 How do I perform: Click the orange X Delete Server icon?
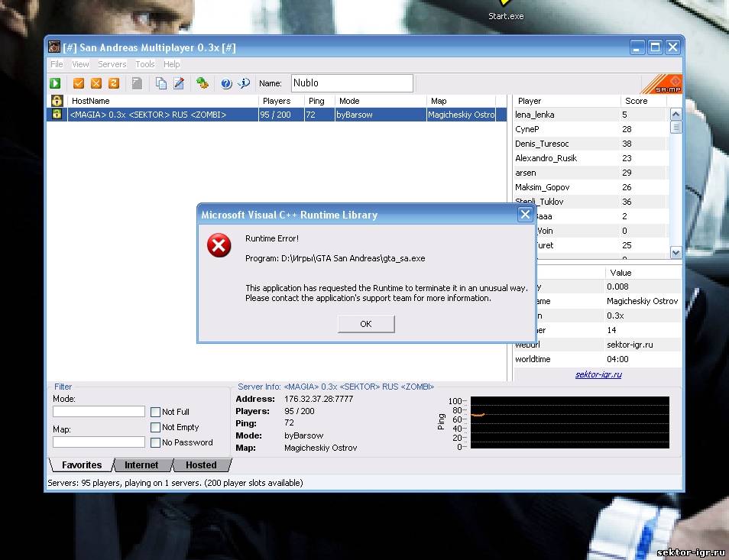tap(96, 83)
